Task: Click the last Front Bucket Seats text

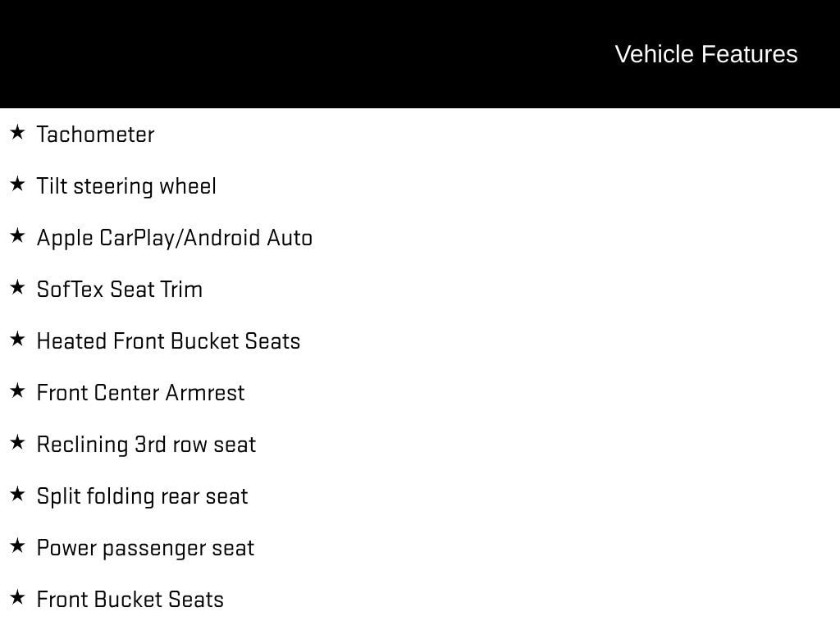Action: coord(130,600)
